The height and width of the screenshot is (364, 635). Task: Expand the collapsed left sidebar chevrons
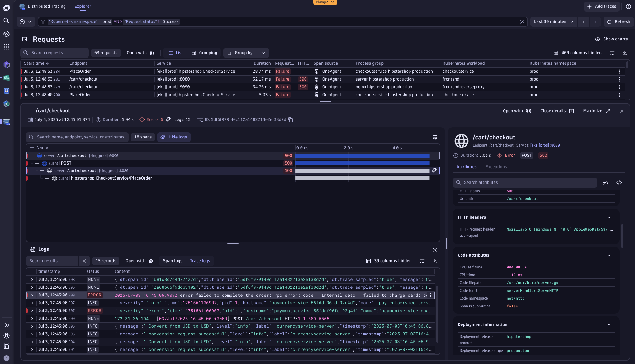7,325
